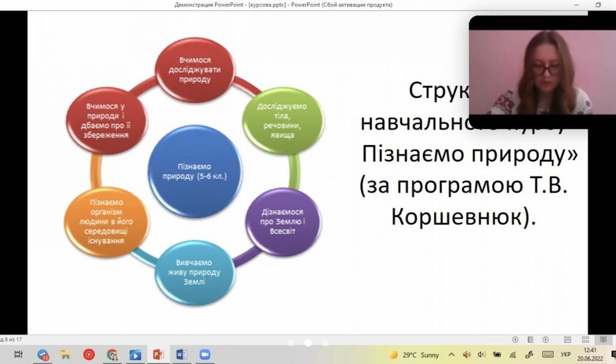Open File Explorer from the taskbar
Screen dimensions: 616x364
point(66,354)
